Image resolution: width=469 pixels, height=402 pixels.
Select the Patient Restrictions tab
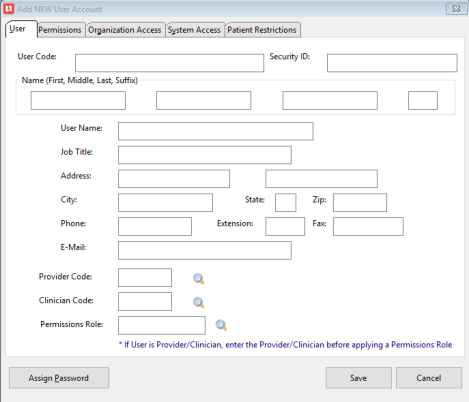[262, 30]
